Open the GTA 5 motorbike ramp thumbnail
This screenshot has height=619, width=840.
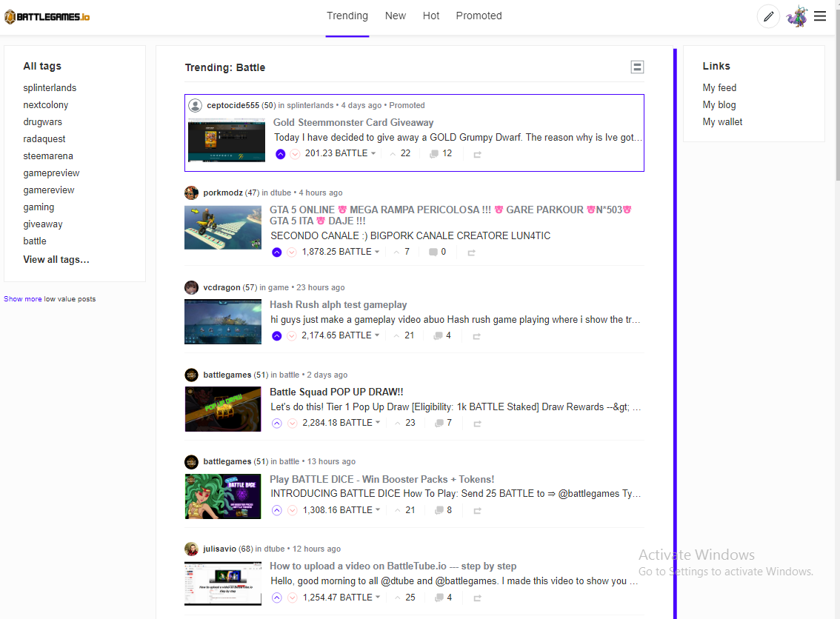coord(223,227)
